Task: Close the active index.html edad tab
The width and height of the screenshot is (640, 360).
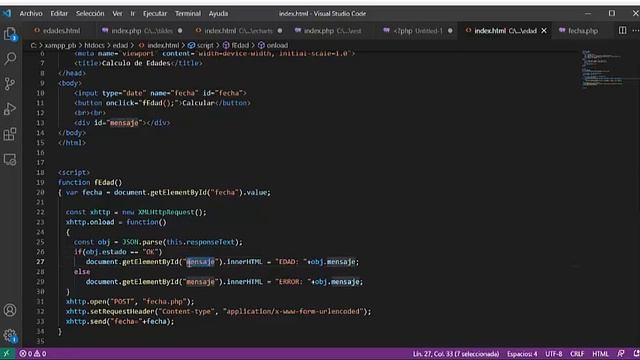Action: coord(544,31)
